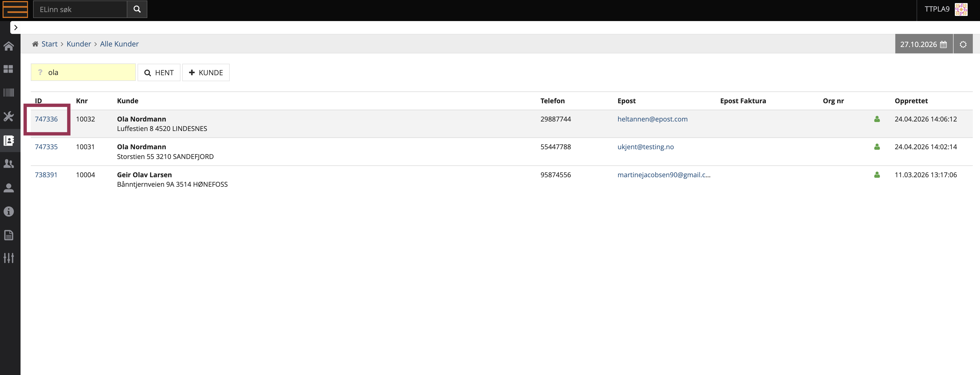
Task: Click the TTPLA9 user avatar
Action: (x=961, y=10)
